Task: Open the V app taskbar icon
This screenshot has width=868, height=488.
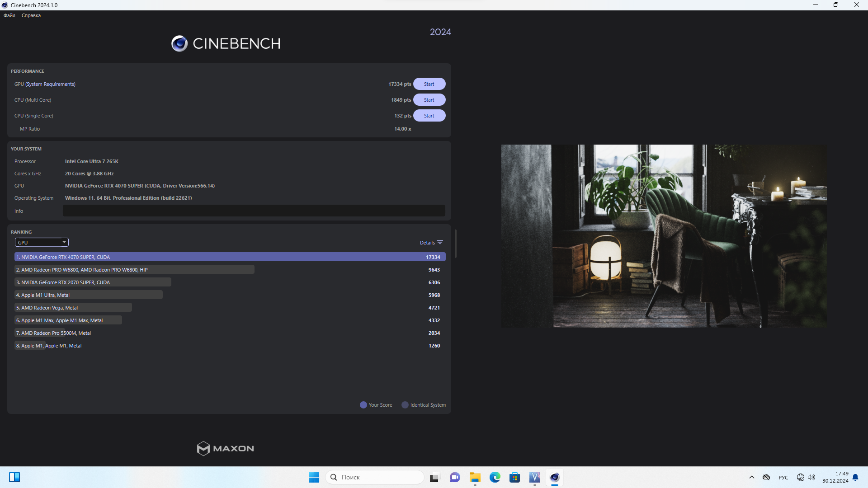Action: pos(534,477)
